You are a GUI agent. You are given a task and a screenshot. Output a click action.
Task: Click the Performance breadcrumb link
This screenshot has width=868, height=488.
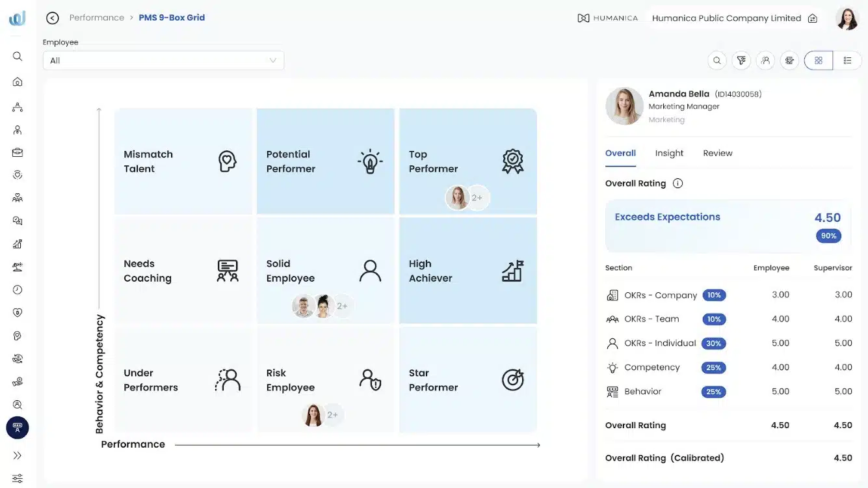[x=96, y=18]
